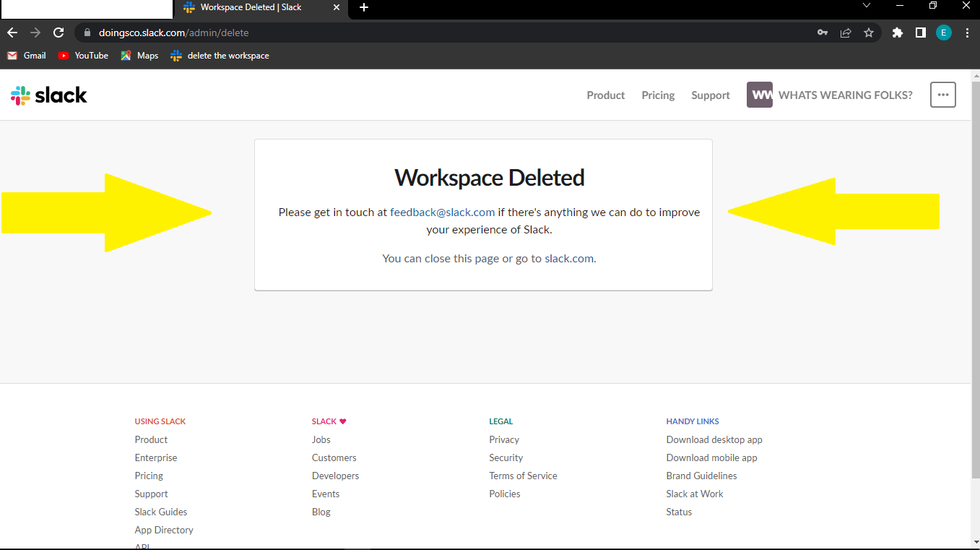Open the saved passwords key icon
The height and width of the screenshot is (550, 980).
(823, 33)
